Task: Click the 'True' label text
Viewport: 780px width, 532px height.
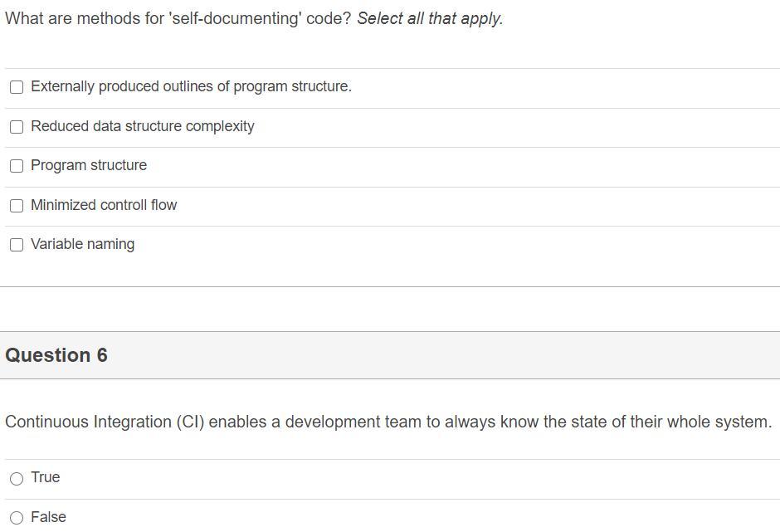Action: point(46,477)
